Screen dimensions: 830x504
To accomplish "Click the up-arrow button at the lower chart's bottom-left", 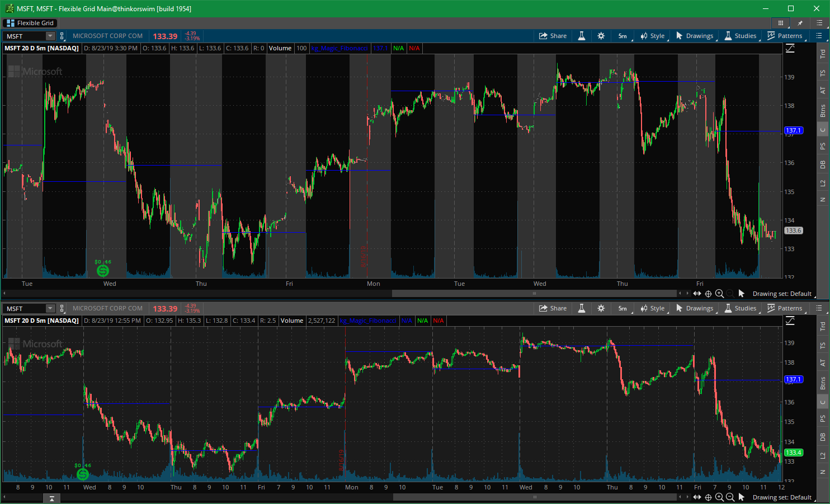I will coord(51,498).
